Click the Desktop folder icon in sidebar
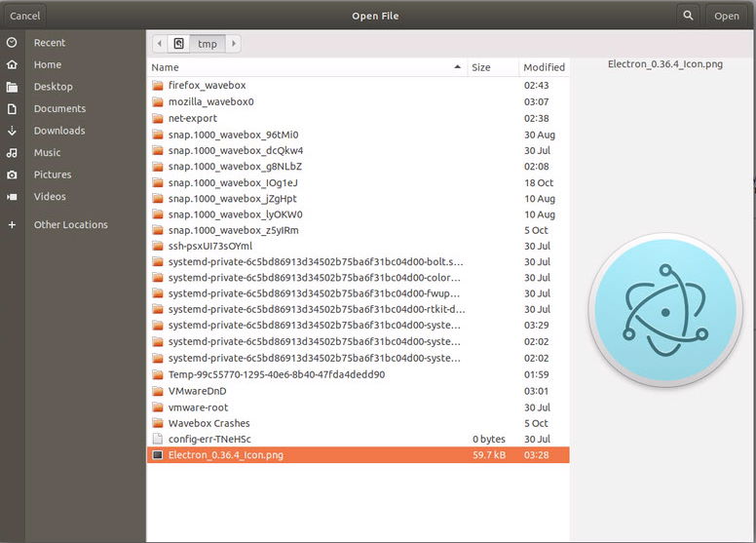This screenshot has width=756, height=543. 12,87
